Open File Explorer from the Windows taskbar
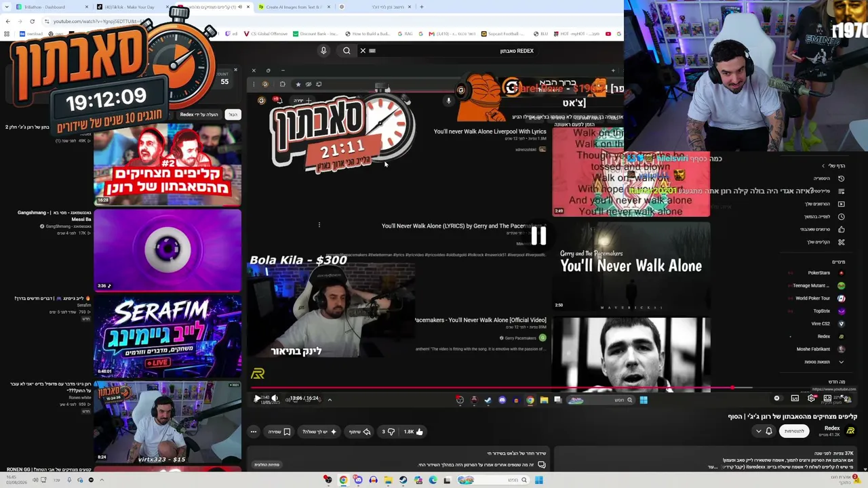Viewport: 868px width, 488px height. pos(388,481)
